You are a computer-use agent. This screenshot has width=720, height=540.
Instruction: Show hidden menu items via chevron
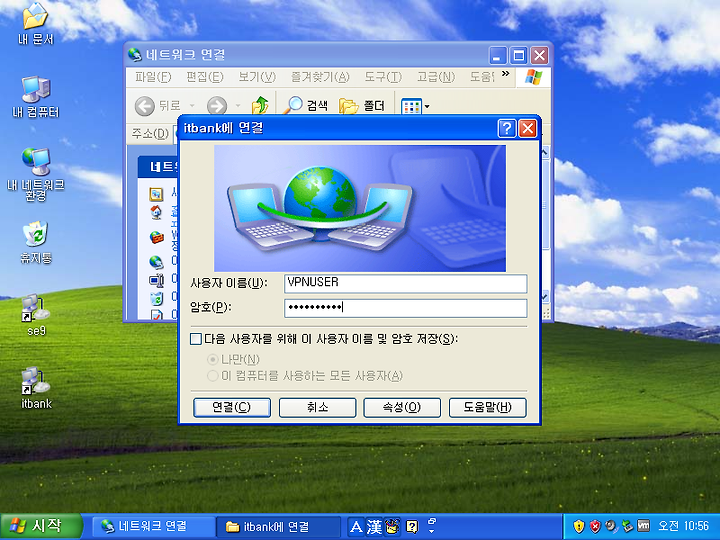pyautogui.click(x=506, y=73)
